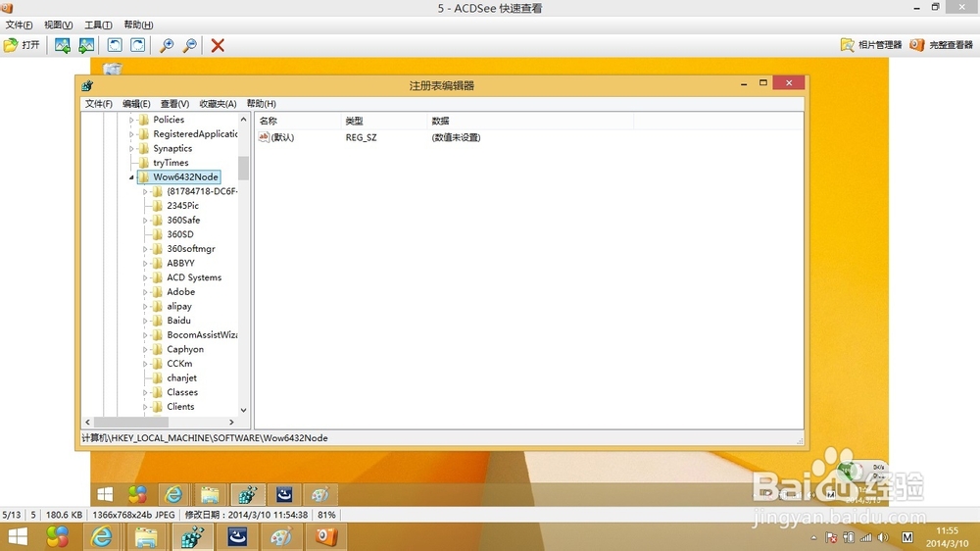Select the 2345Pic key
The height and width of the screenshot is (551, 980).
[x=182, y=206]
